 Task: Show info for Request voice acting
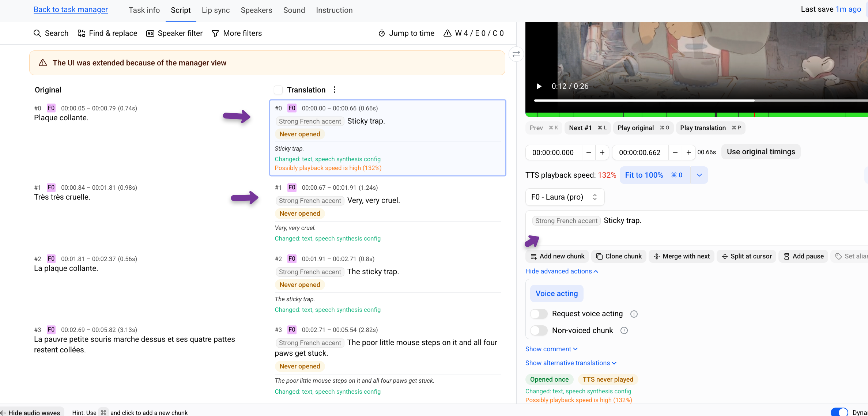634,314
